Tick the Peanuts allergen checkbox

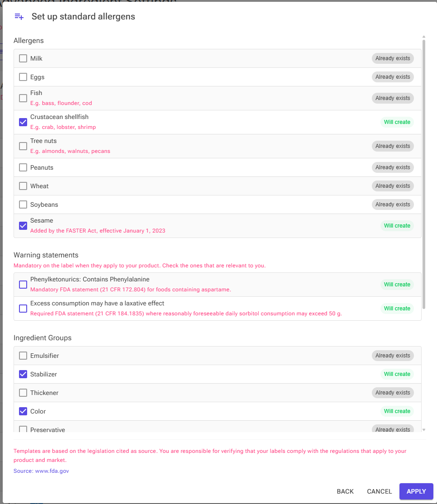(23, 167)
